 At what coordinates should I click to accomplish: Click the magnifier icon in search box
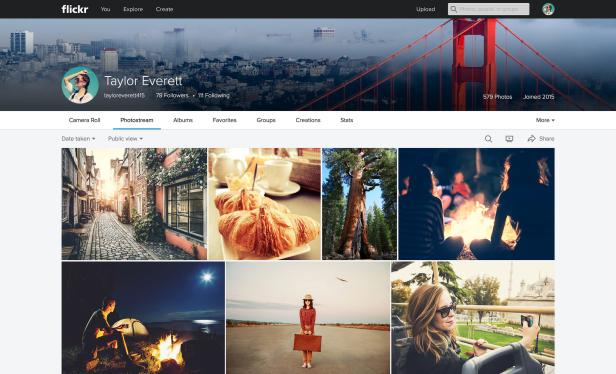[454, 9]
